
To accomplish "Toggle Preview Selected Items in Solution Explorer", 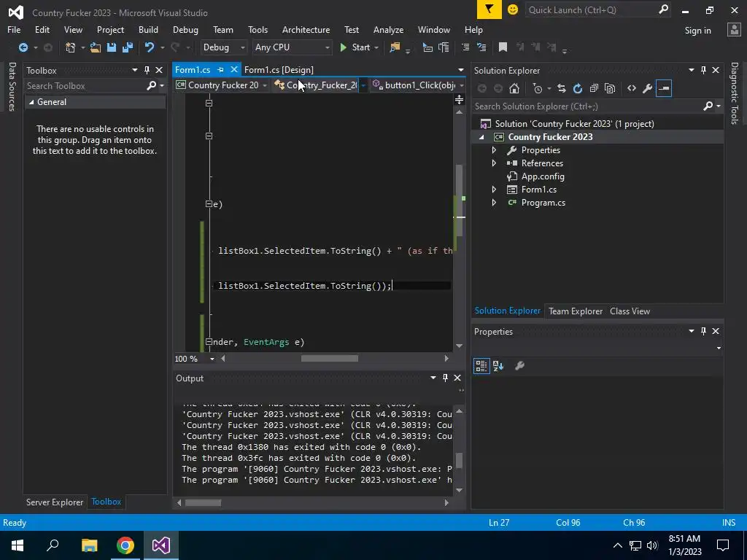I will [x=664, y=88].
